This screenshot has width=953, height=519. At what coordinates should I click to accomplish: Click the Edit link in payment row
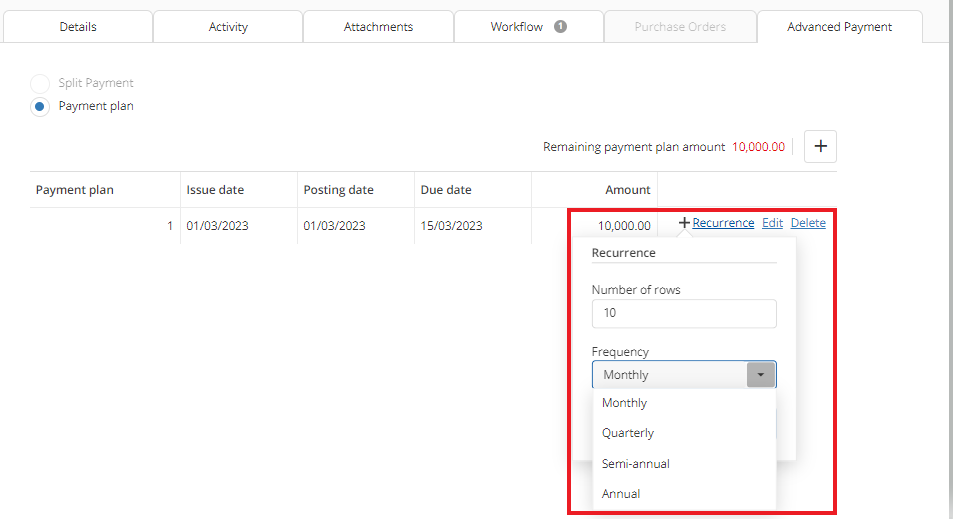coord(772,223)
